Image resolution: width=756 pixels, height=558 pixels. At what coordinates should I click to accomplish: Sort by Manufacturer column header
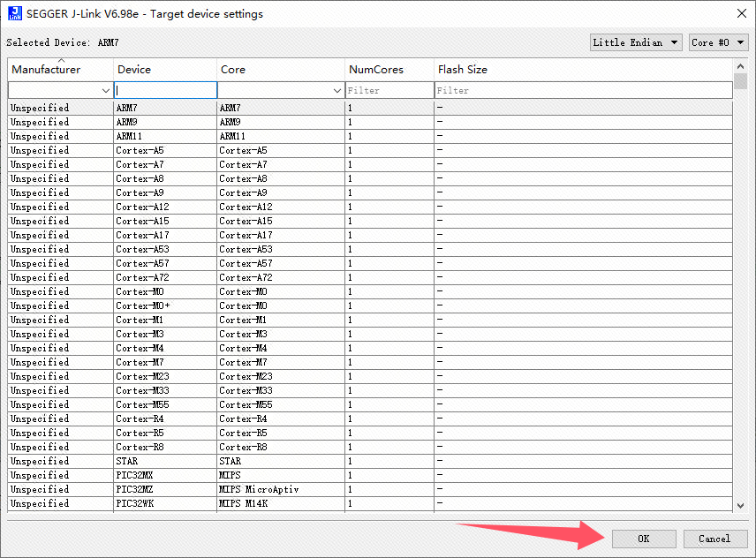(x=60, y=70)
